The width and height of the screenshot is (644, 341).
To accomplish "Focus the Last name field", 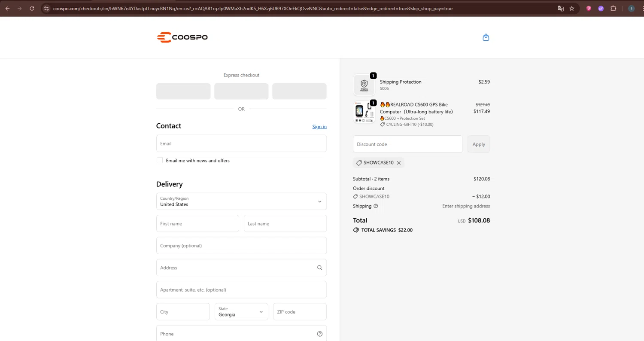I will coord(285,223).
